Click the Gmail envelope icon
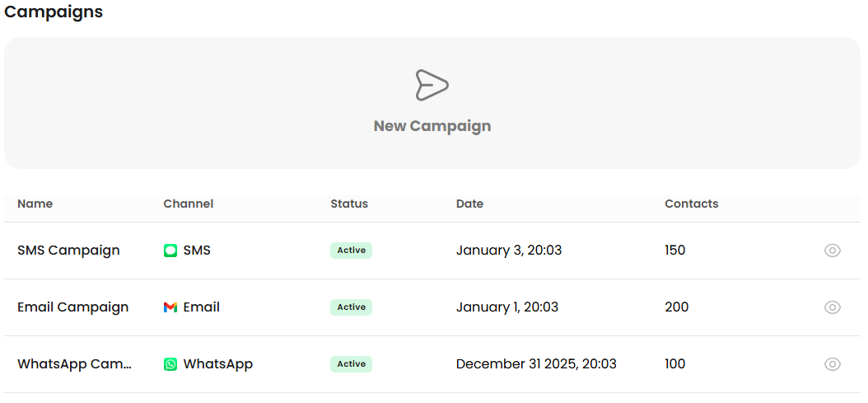This screenshot has width=868, height=403. tap(170, 307)
